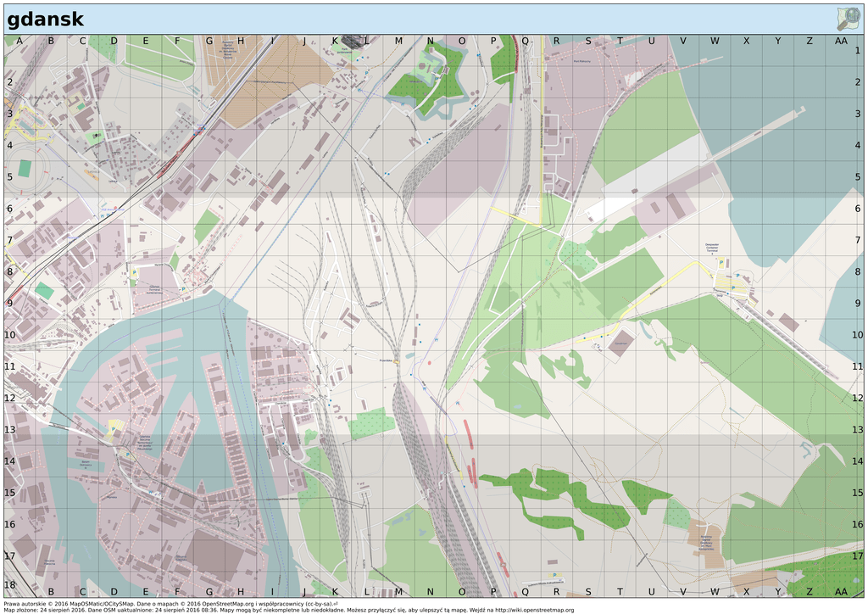Click row number 17 on right edge
Viewport: 868px width, 614px height.
pos(857,555)
